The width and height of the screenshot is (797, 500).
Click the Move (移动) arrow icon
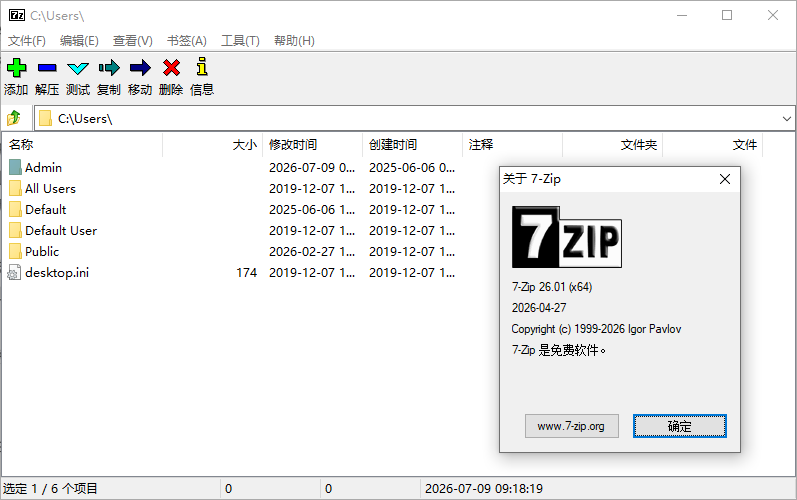pyautogui.click(x=140, y=68)
